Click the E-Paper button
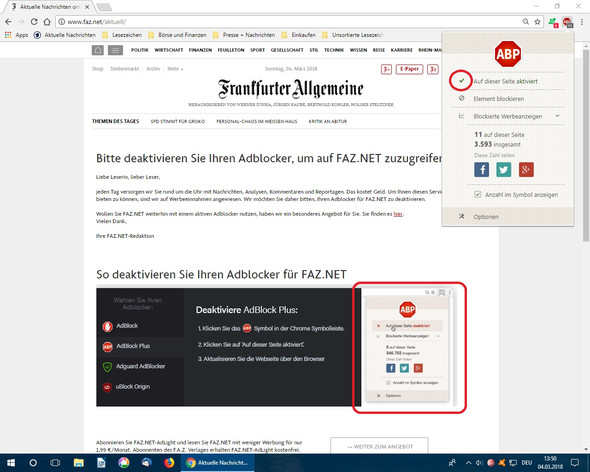The height and width of the screenshot is (472, 590). 409,69
